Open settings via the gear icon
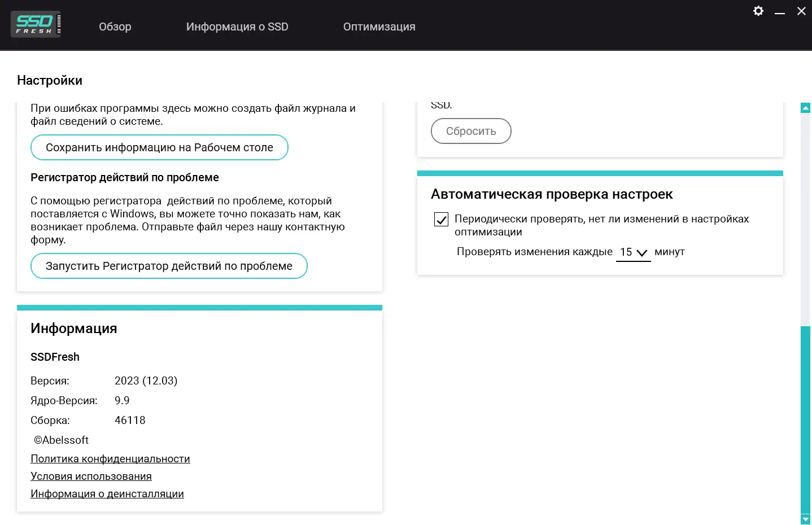812x525 pixels. [x=758, y=11]
